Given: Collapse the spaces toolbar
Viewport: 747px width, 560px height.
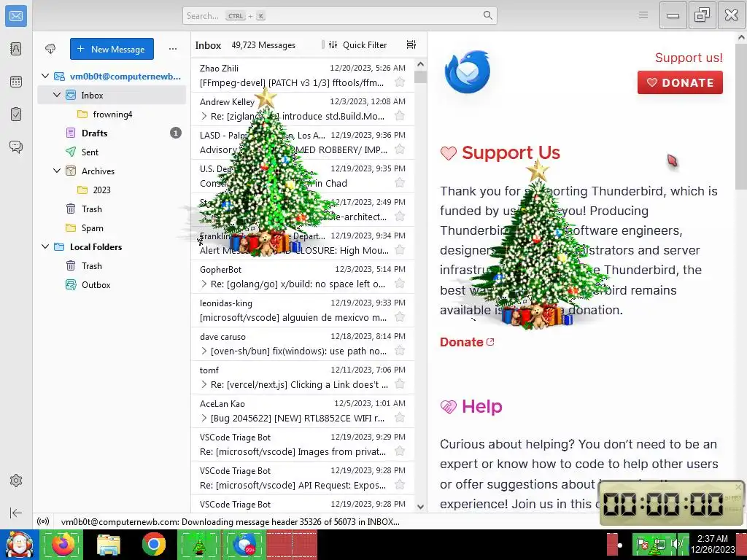Looking at the screenshot, I should (16, 513).
